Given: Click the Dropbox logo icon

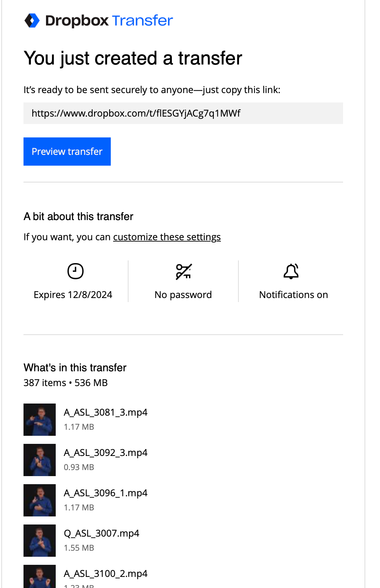Looking at the screenshot, I should (x=32, y=20).
